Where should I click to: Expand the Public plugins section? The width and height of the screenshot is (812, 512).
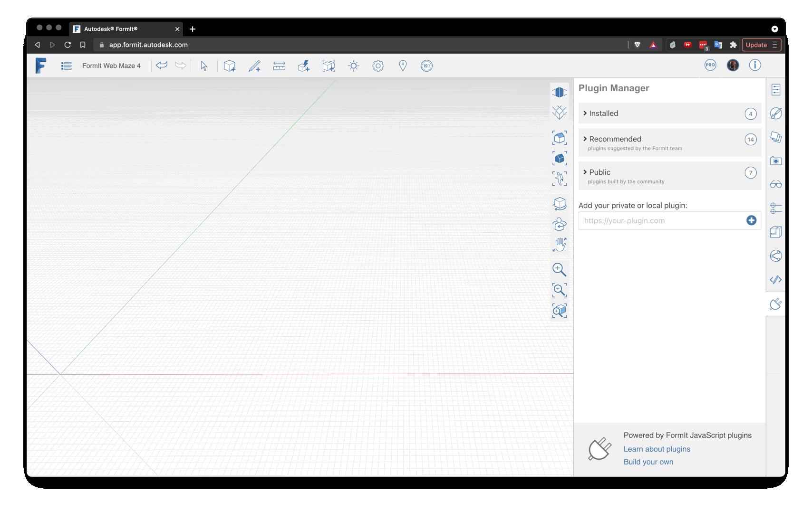click(x=600, y=172)
